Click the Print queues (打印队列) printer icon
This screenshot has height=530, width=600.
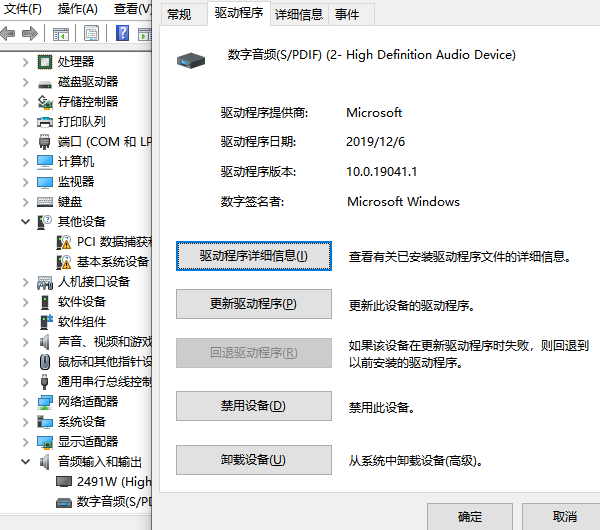click(x=45, y=122)
